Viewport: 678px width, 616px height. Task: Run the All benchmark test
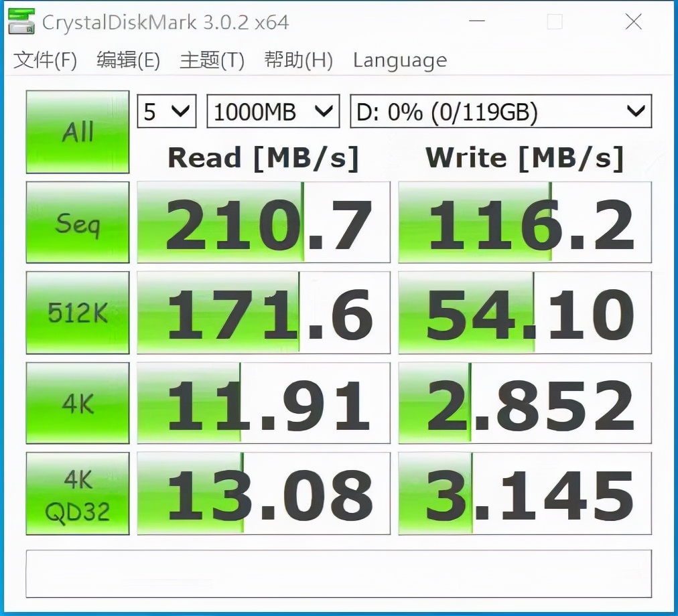(x=77, y=131)
